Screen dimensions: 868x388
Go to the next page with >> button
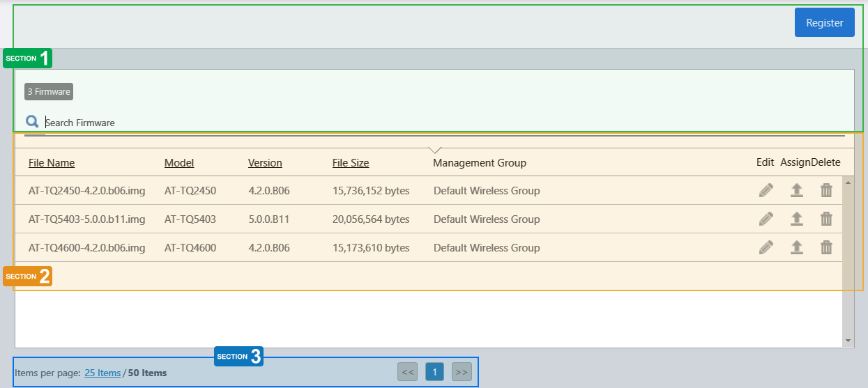coord(462,372)
